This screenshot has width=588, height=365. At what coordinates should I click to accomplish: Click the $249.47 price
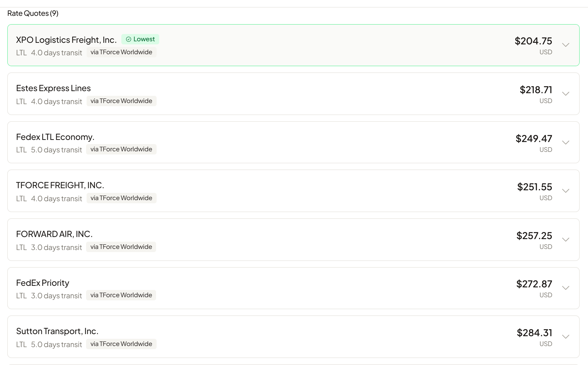(x=534, y=138)
